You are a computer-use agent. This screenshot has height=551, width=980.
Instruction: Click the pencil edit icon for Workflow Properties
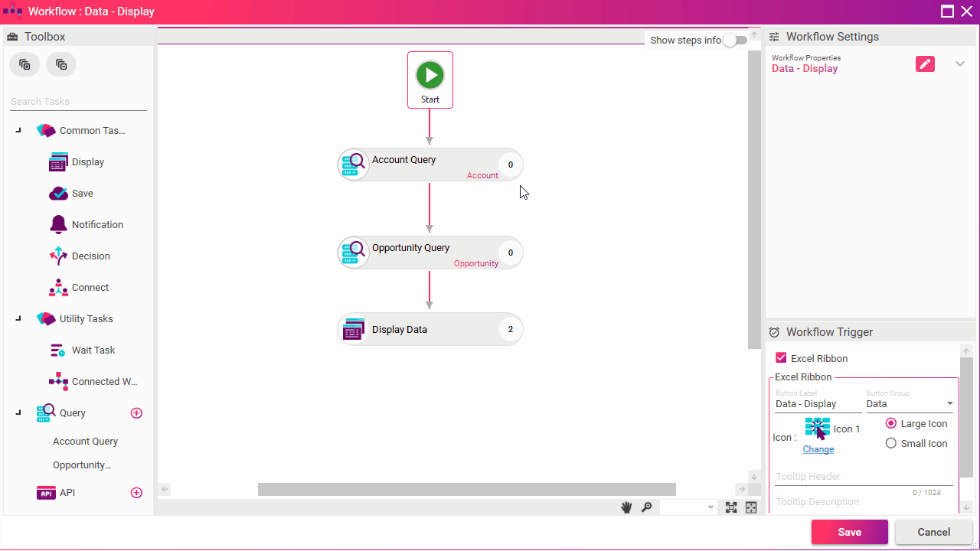click(925, 64)
